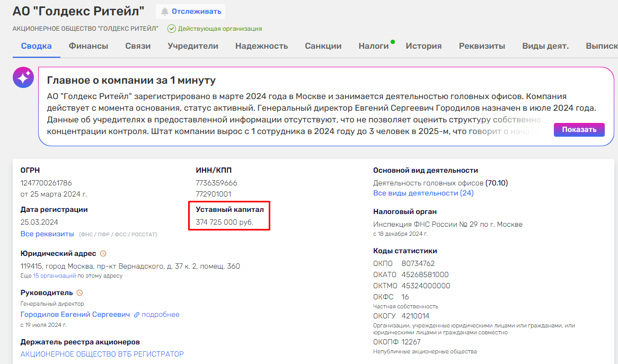Open Городилов Евгений Сергеевич profile link
Screen dimensions: 618x364
(75, 314)
